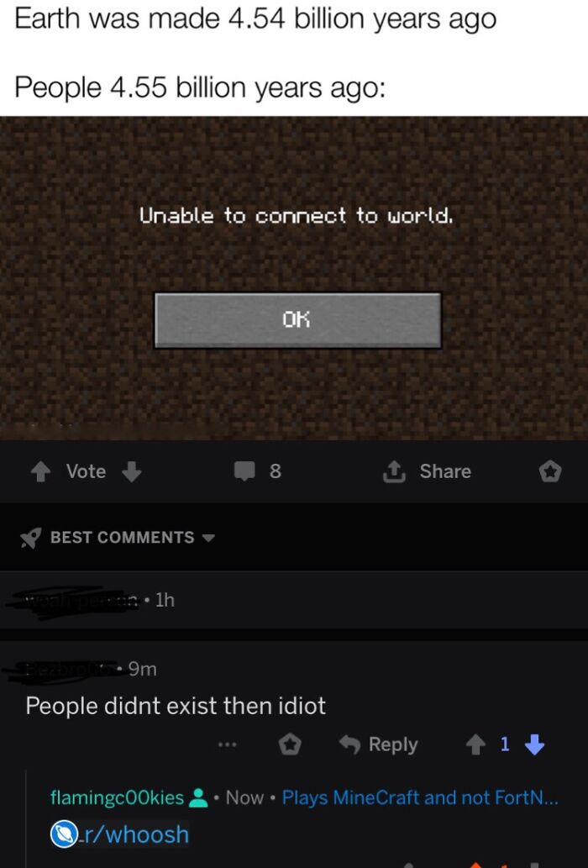Screen dimensions: 588x868
Task: Upvote the 'People didnt exist' comment
Action: pyautogui.click(x=475, y=744)
